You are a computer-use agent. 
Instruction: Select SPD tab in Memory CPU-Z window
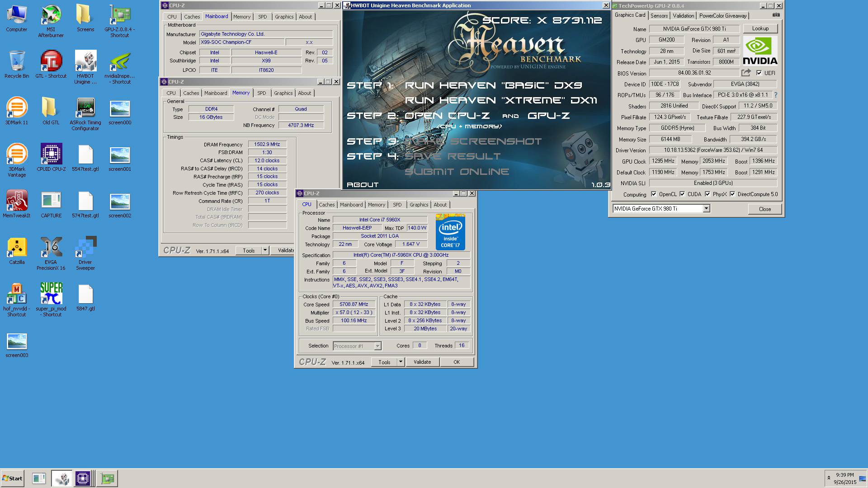[x=262, y=93]
